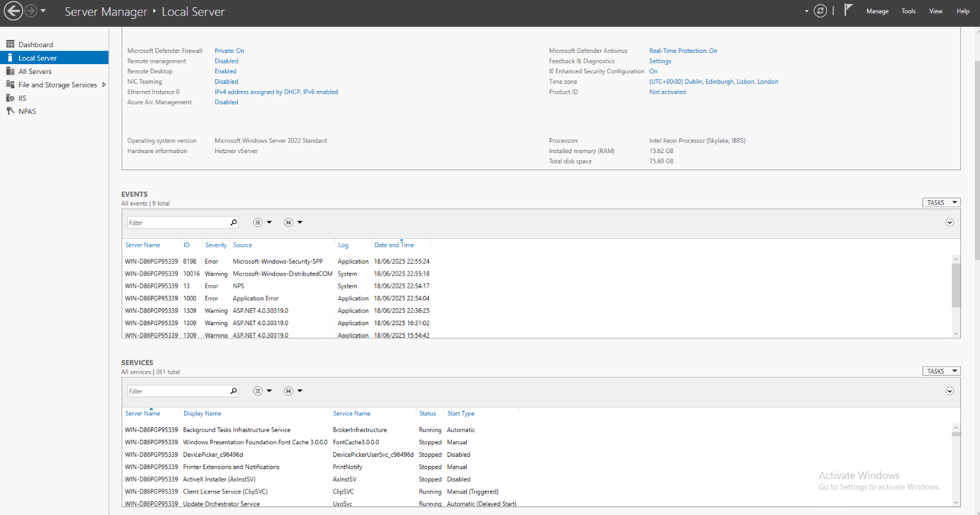Expand File and Storage Services arrow
Viewport: 980px width, 515px height.
[104, 84]
